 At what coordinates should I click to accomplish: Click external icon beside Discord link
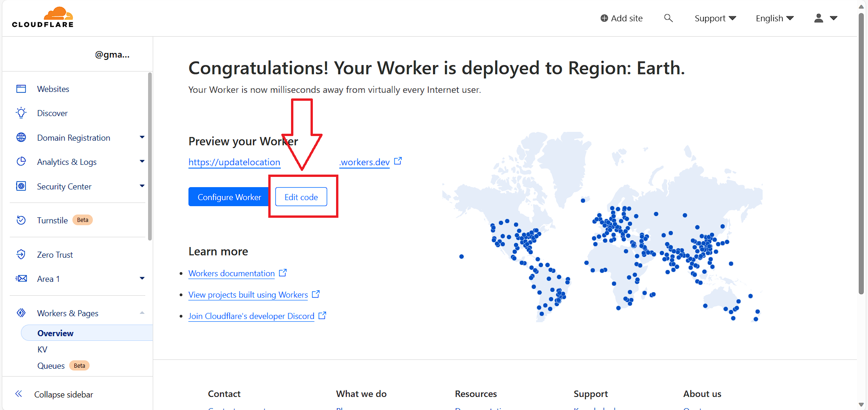322,315
